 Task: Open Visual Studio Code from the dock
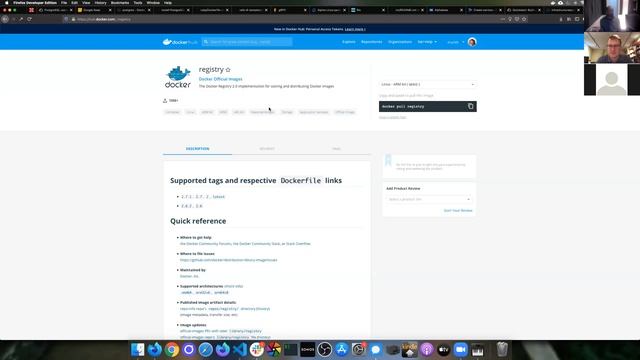coord(240,349)
